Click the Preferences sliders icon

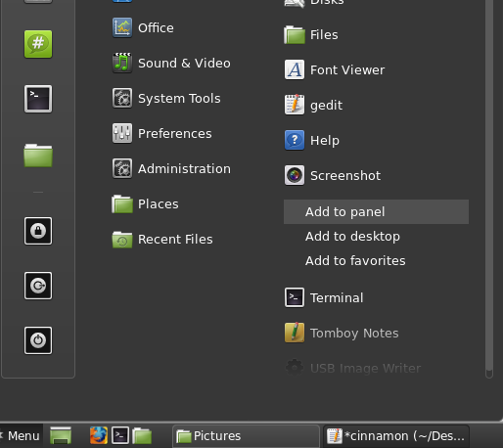pos(122,133)
